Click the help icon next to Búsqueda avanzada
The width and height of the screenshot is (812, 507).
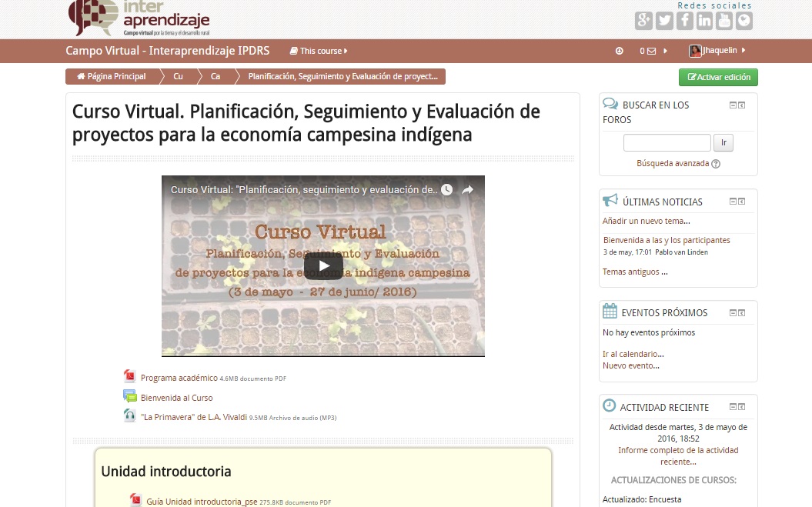(x=716, y=164)
